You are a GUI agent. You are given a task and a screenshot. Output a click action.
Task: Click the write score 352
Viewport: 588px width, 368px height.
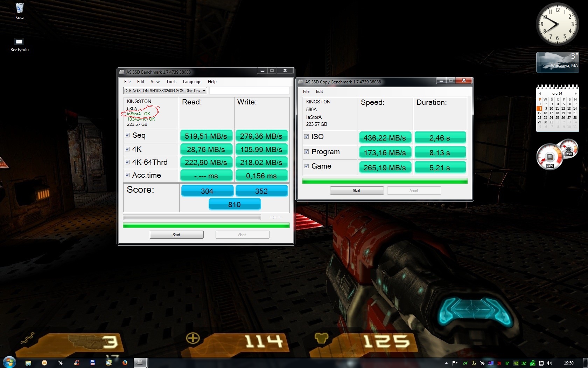(261, 191)
